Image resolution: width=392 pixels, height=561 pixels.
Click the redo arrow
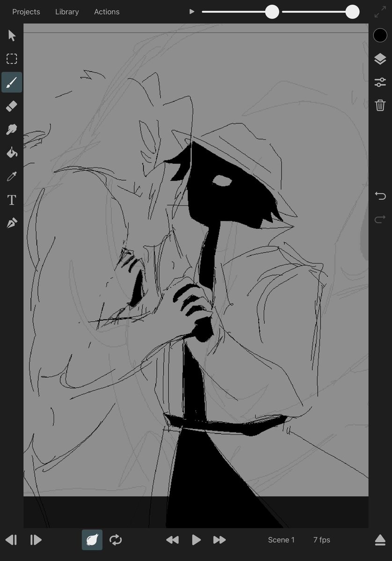[380, 219]
